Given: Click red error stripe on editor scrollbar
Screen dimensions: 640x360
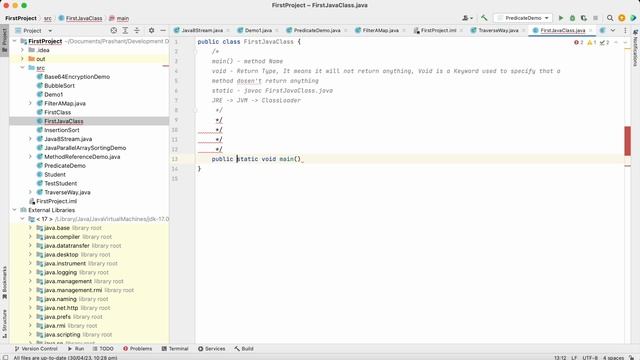Looking at the screenshot, I should click(x=627, y=141).
